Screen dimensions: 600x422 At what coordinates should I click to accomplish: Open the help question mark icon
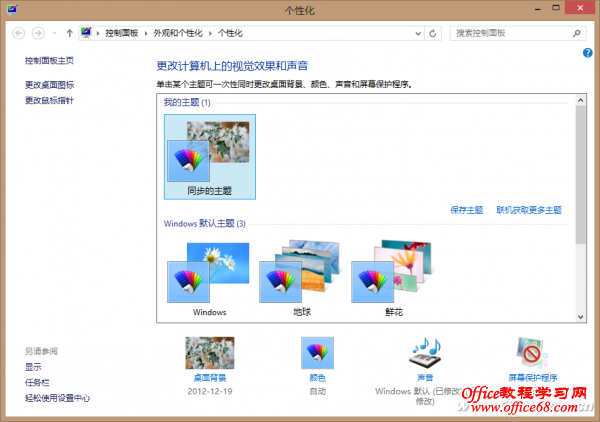tap(587, 53)
